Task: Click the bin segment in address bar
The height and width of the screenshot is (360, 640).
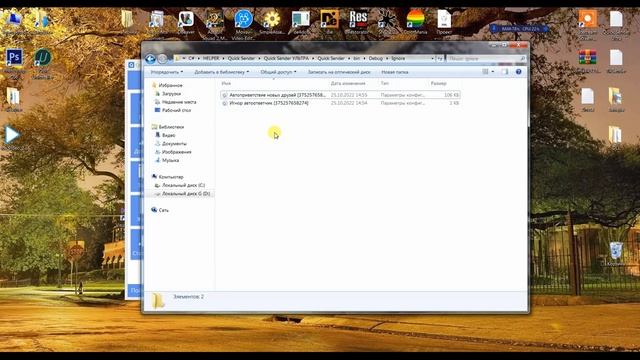Action: pyautogui.click(x=357, y=58)
